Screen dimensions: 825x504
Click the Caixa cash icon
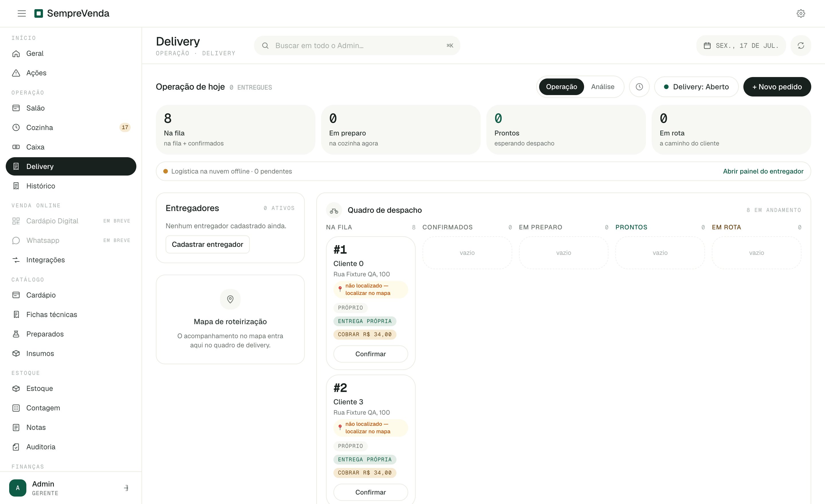16,147
